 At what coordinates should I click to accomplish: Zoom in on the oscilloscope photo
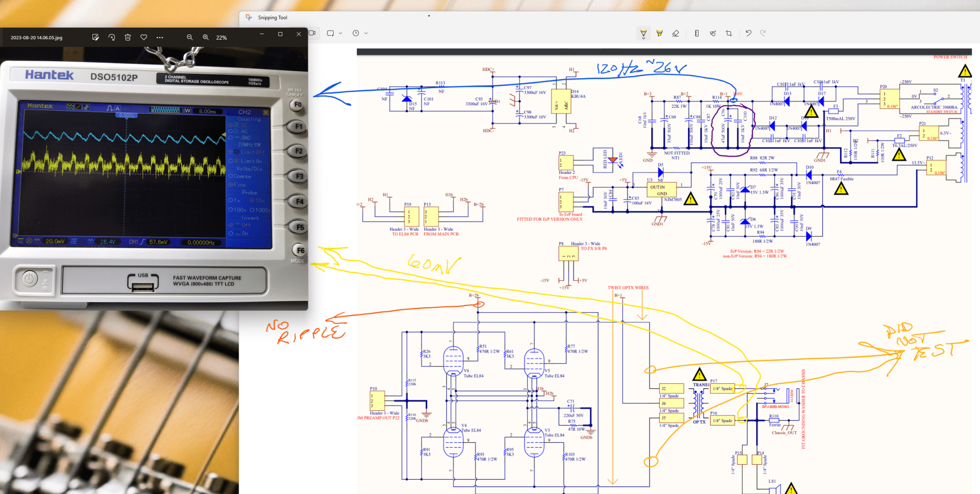206,37
